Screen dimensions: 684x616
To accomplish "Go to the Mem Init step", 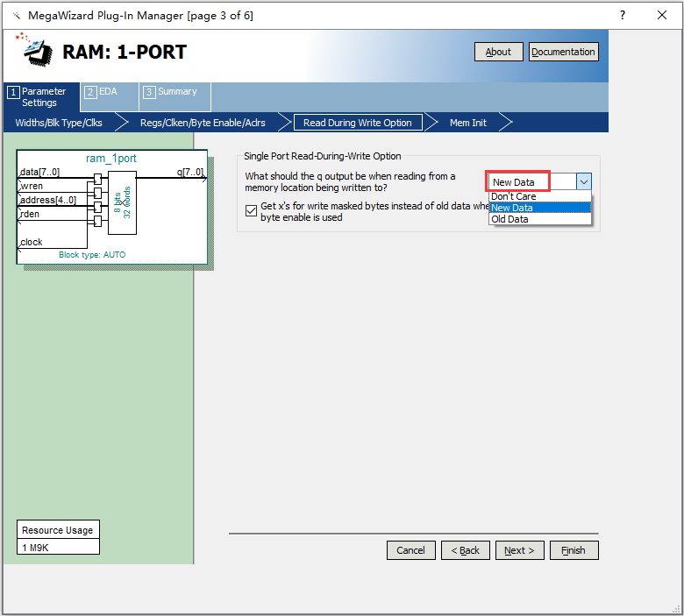I will (468, 123).
